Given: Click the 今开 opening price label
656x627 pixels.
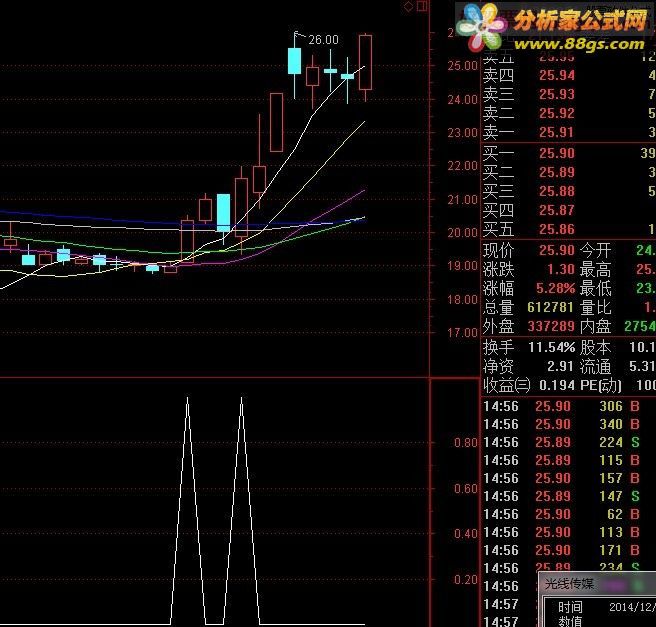Looking at the screenshot, I should (x=595, y=251).
